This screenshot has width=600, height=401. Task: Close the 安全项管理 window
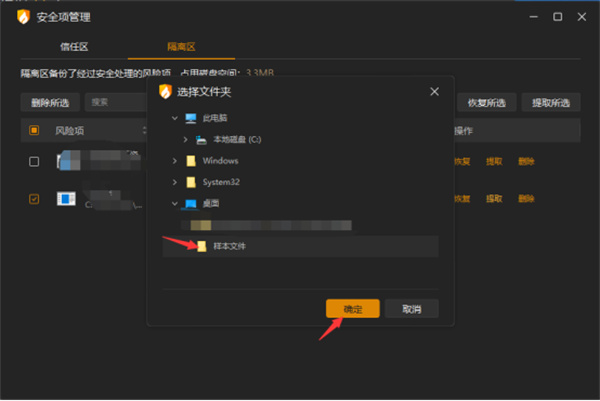tap(582, 17)
